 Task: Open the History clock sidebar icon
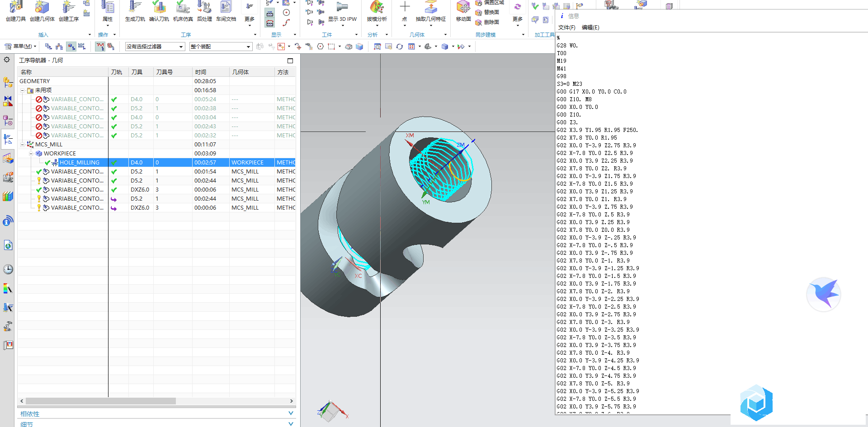[x=8, y=270]
